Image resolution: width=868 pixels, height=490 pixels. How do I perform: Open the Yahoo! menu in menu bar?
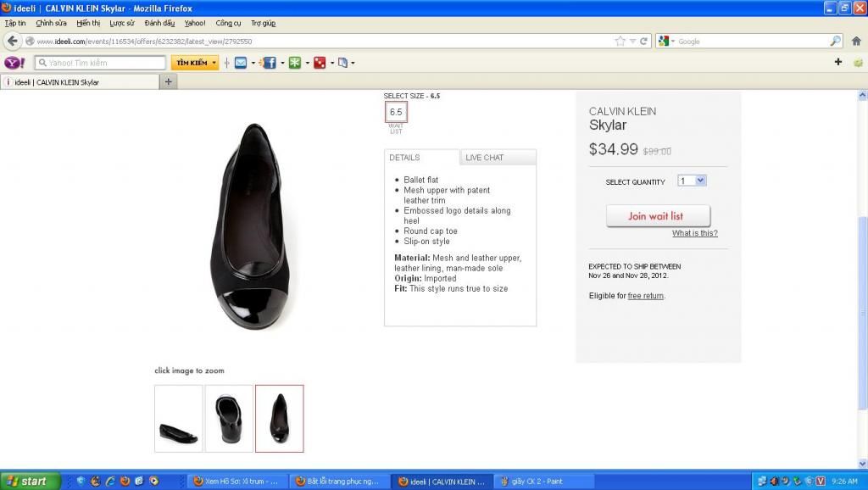pyautogui.click(x=195, y=23)
